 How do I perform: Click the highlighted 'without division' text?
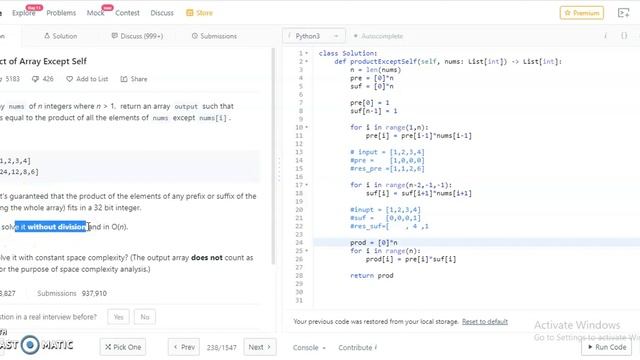56,227
